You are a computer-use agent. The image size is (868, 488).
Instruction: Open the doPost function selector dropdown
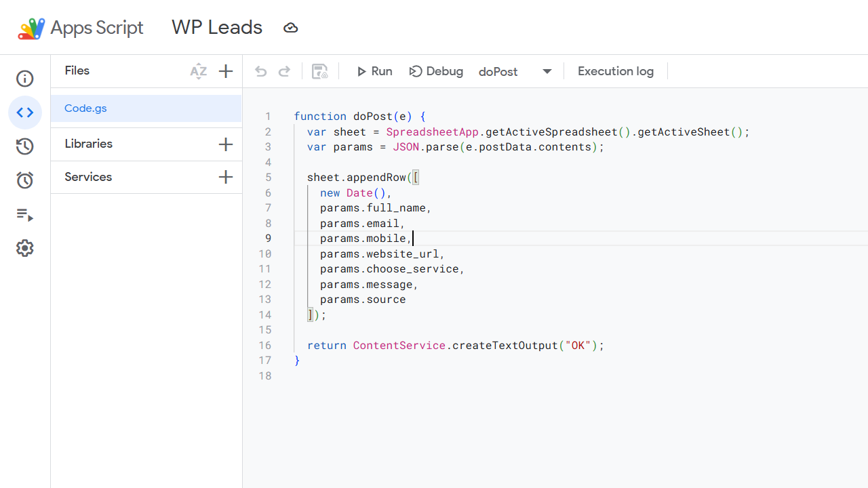tap(547, 71)
